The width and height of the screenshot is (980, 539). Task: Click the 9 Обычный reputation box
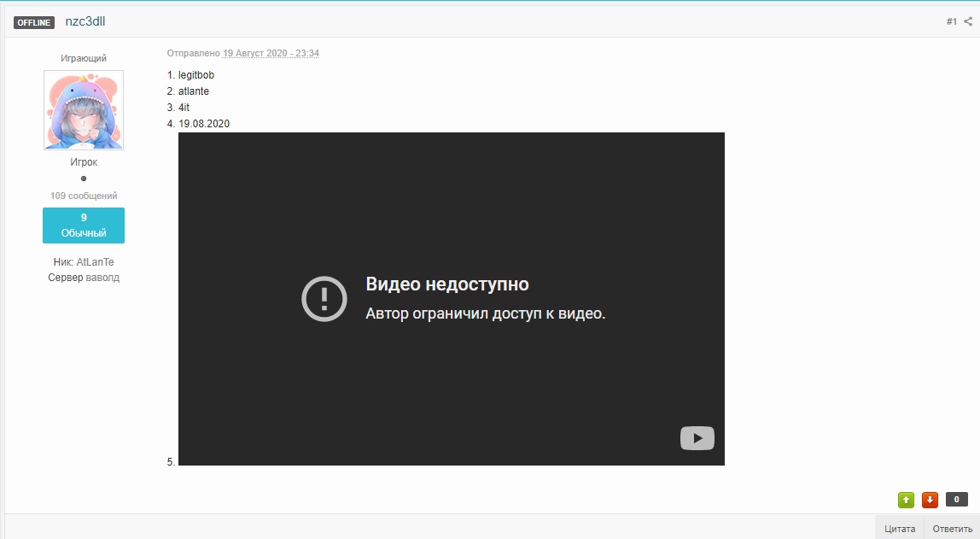[84, 226]
